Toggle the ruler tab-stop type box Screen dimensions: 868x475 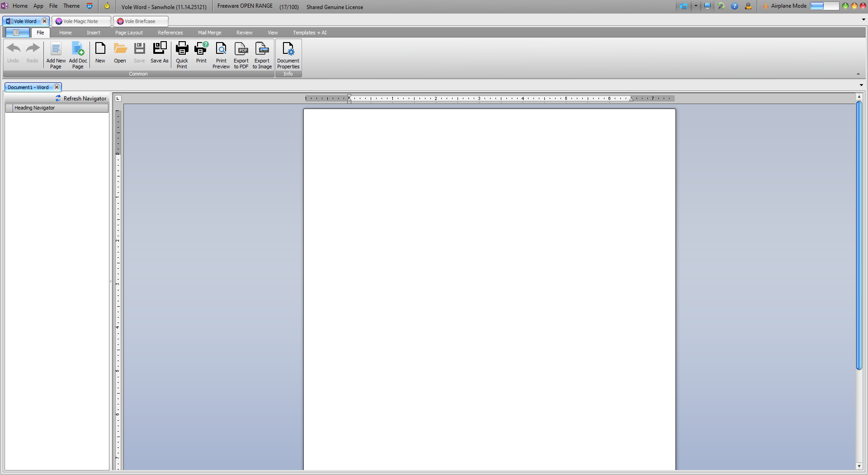[118, 99]
